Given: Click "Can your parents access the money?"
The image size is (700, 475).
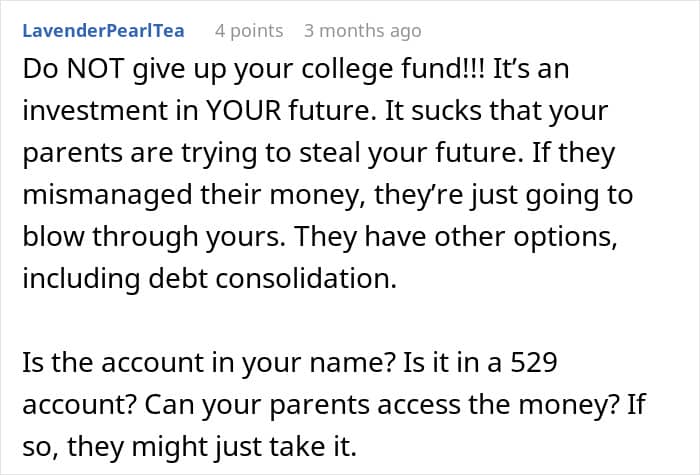Looking at the screenshot, I should pos(382,404).
